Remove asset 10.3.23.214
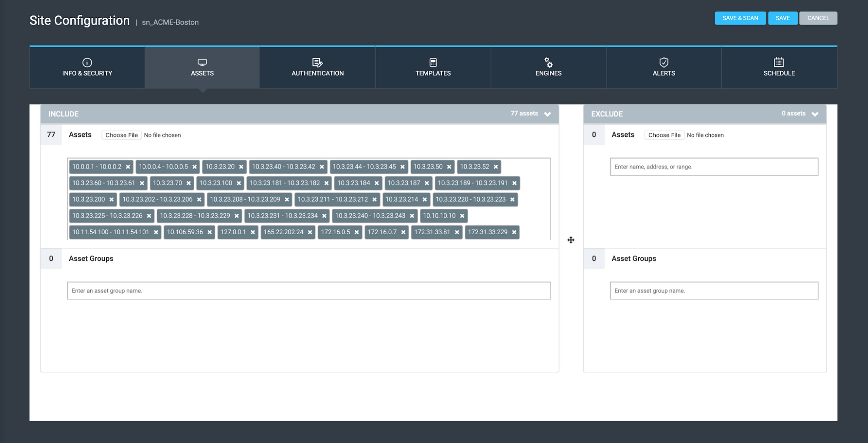868x443 pixels. [425, 200]
